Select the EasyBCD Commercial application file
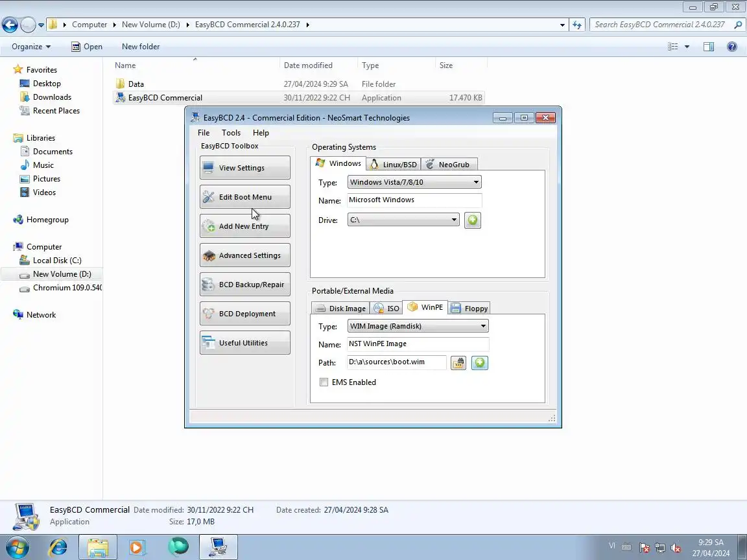Screen dimensions: 747x560 click(299, 98)
